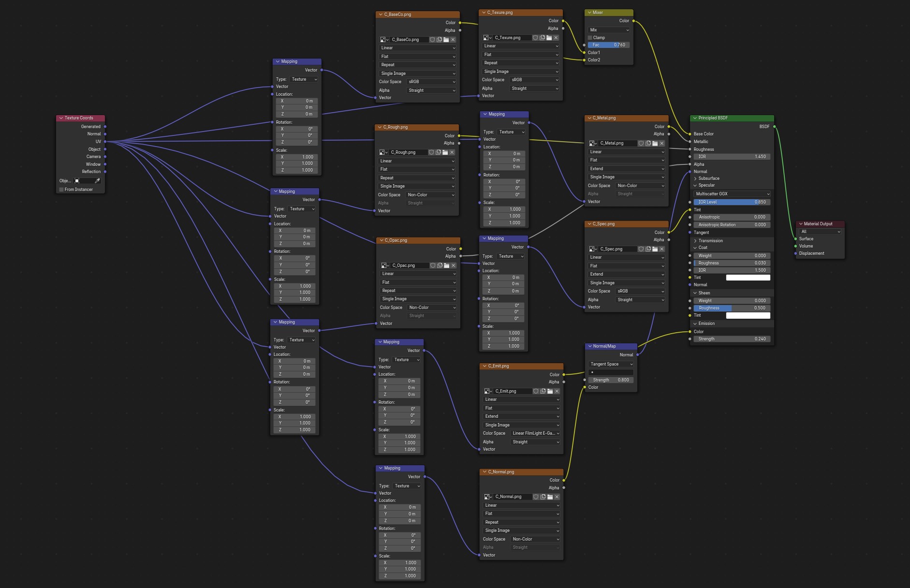Click new copy icon in C_Spec.png node
910x588 pixels.
coord(648,249)
